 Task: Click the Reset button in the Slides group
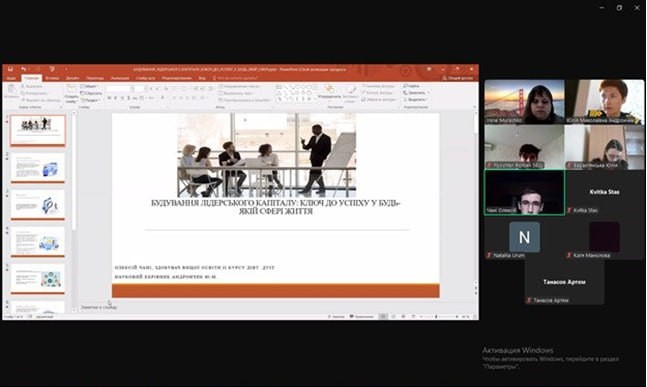(91, 93)
